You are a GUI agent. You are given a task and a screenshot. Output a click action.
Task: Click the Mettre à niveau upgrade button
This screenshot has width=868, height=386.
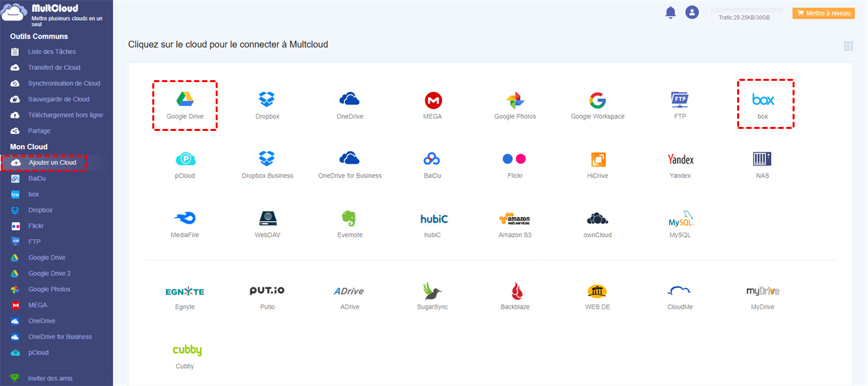click(823, 13)
